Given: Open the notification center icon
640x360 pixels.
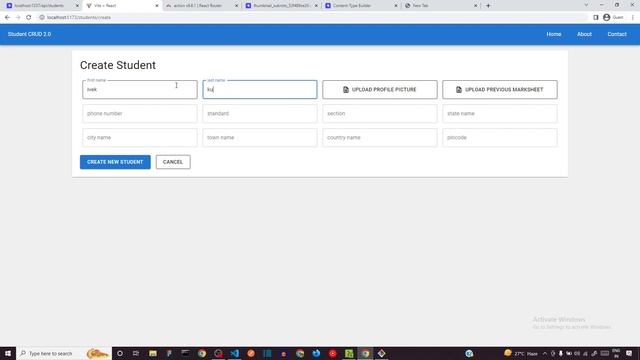Looking at the screenshot, I should click(629, 353).
